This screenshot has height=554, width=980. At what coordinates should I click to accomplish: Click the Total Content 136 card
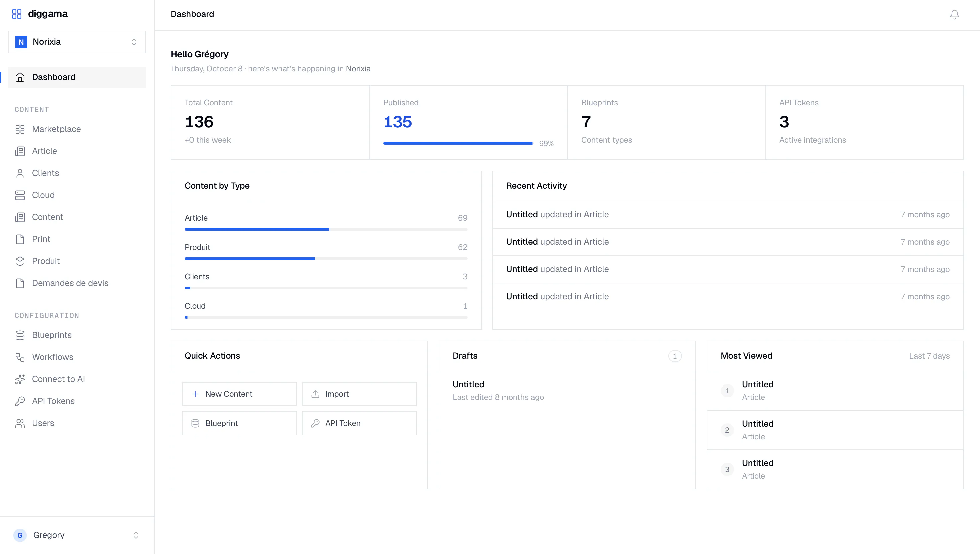(270, 123)
